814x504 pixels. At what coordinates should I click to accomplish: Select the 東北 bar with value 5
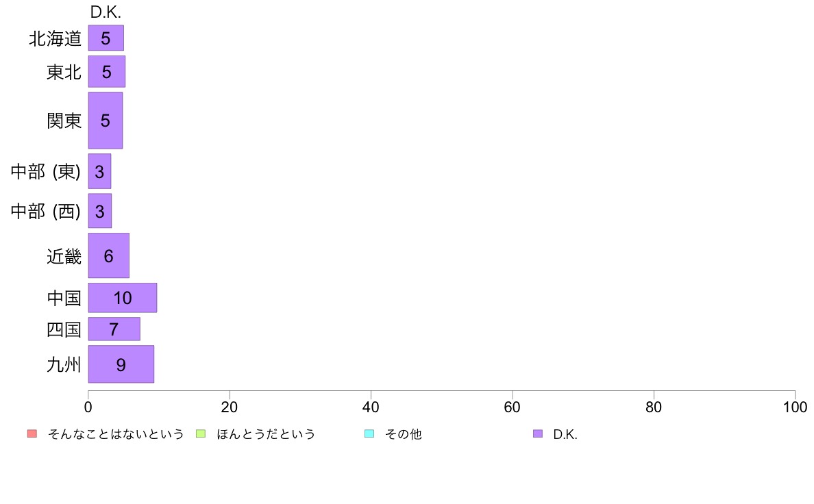106,72
